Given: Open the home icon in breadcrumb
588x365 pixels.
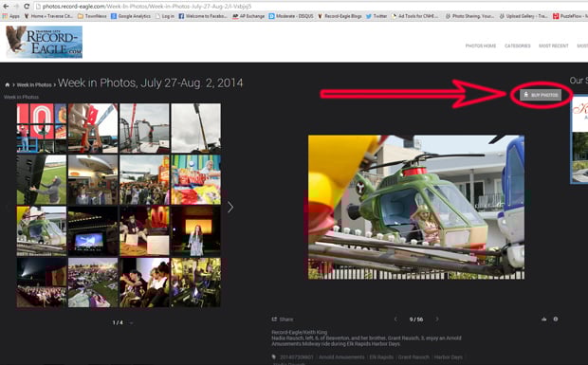Looking at the screenshot, I should tap(8, 85).
